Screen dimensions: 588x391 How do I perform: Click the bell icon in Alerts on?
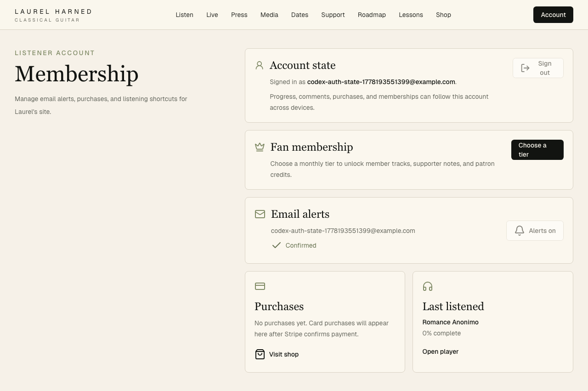pyautogui.click(x=520, y=231)
